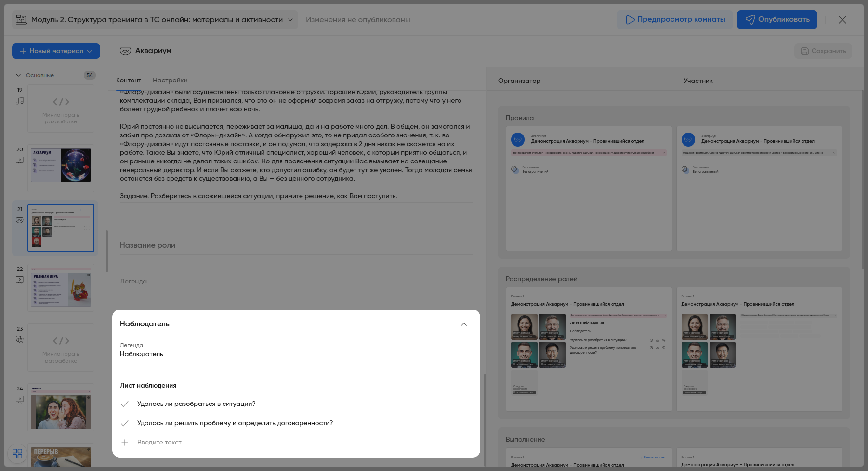This screenshot has height=471, width=868.
Task: Open the grid view icon at bottom left
Action: (x=17, y=454)
